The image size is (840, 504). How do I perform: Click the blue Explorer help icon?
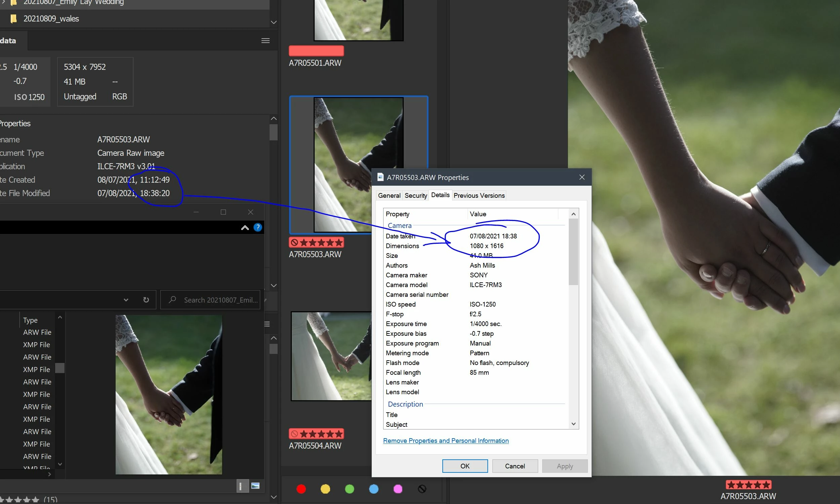click(258, 227)
